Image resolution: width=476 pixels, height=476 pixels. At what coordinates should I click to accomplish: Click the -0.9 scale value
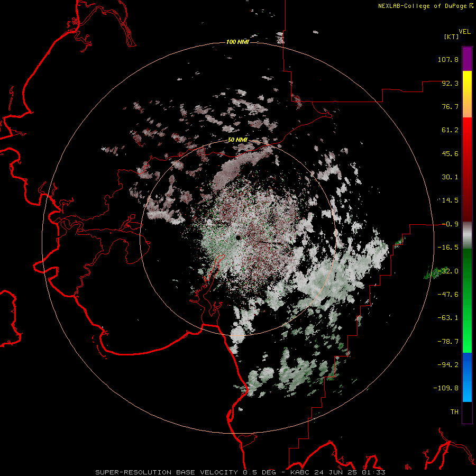tap(450, 224)
